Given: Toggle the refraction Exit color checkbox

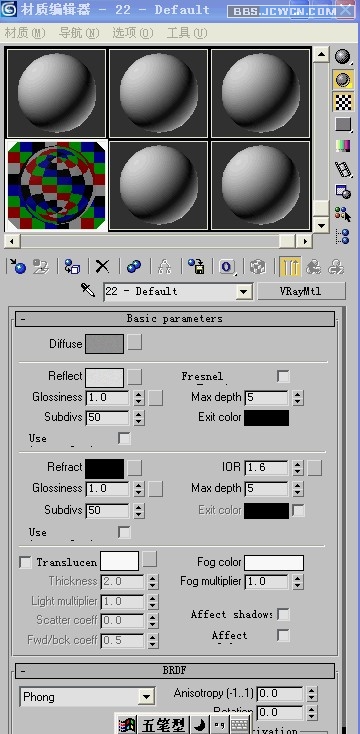Looking at the screenshot, I should pos(298,510).
